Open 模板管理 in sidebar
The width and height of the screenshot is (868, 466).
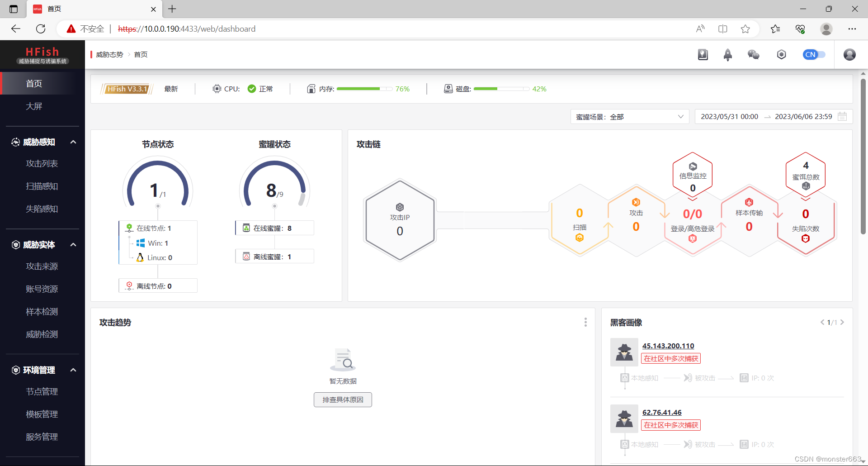(42, 414)
